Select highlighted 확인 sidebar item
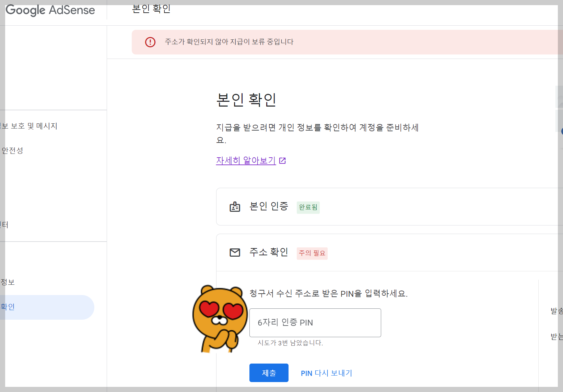563x392 pixels. coord(47,307)
